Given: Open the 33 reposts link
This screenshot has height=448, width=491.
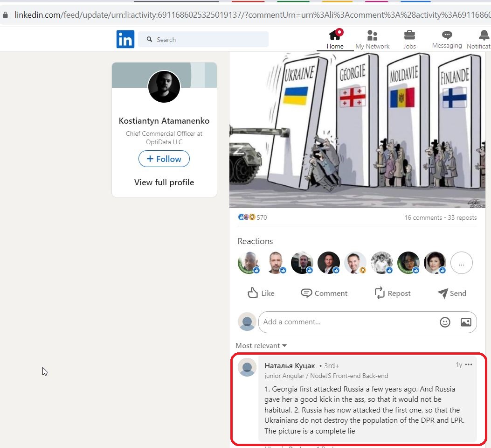Looking at the screenshot, I should pyautogui.click(x=462, y=217).
